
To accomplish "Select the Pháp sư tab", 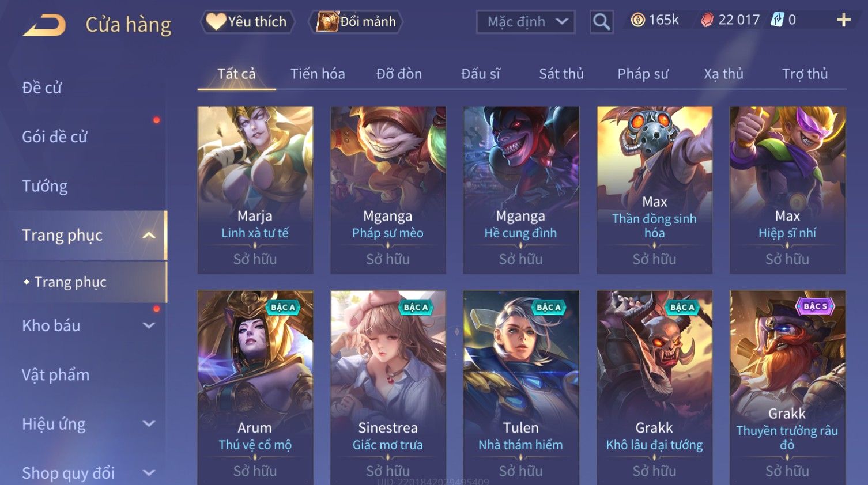I will (643, 74).
